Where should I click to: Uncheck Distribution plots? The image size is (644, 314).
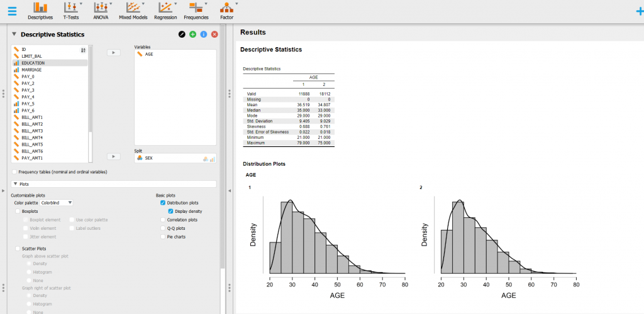point(163,202)
